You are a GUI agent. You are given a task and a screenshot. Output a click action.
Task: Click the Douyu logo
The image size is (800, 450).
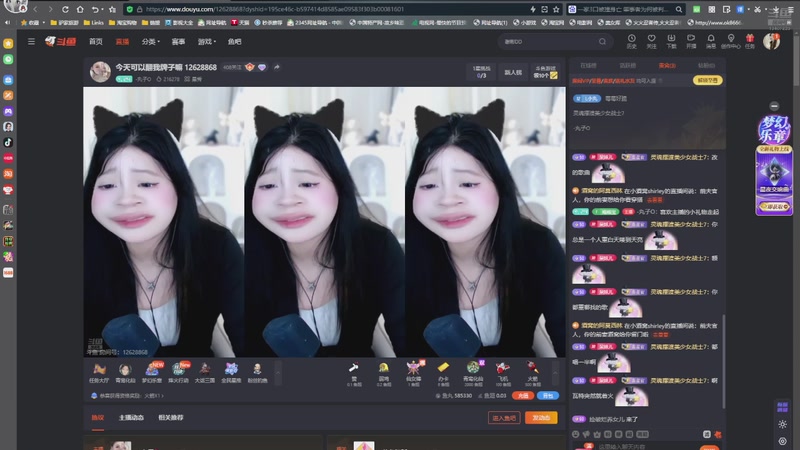[x=60, y=41]
